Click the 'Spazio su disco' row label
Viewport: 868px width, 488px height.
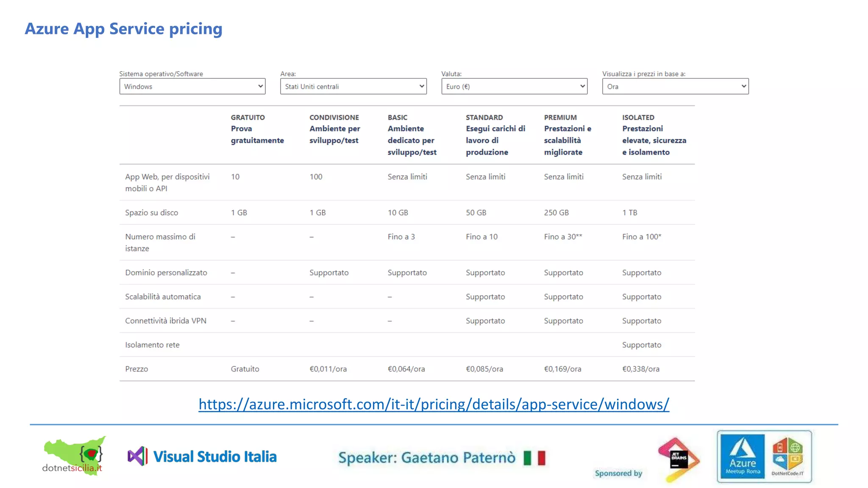pos(152,213)
